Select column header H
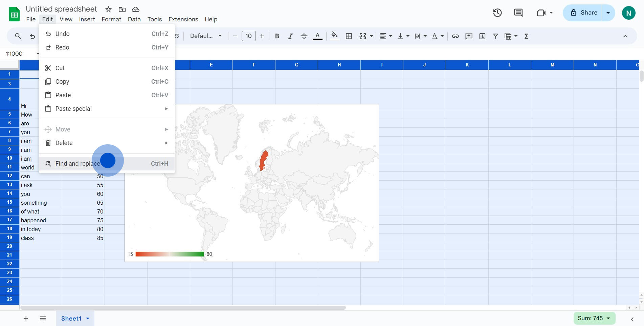The width and height of the screenshot is (644, 326). click(339, 65)
